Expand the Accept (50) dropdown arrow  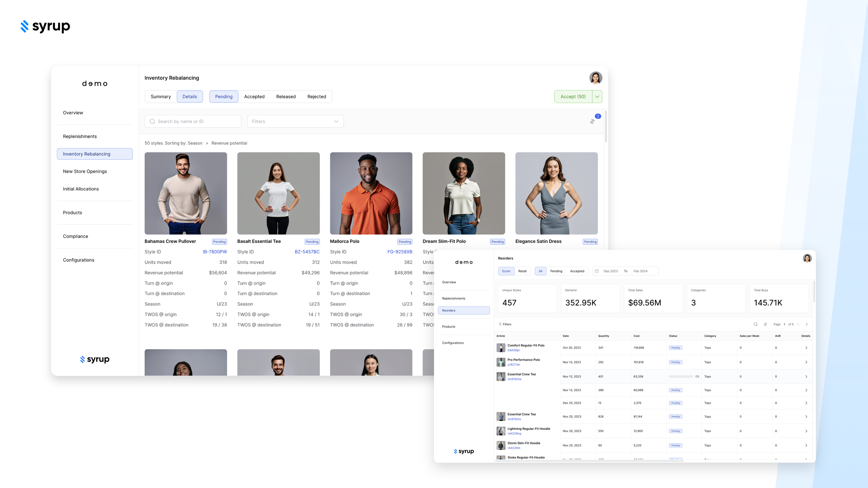597,96
